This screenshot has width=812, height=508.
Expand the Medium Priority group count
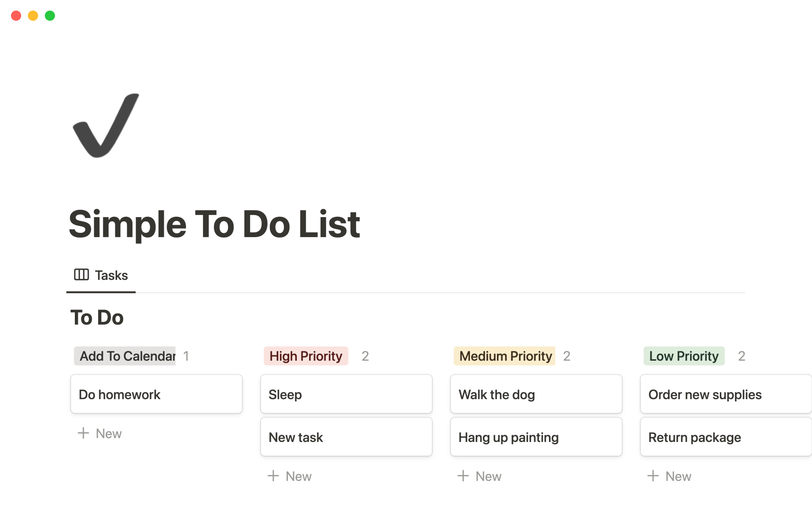[x=566, y=356]
